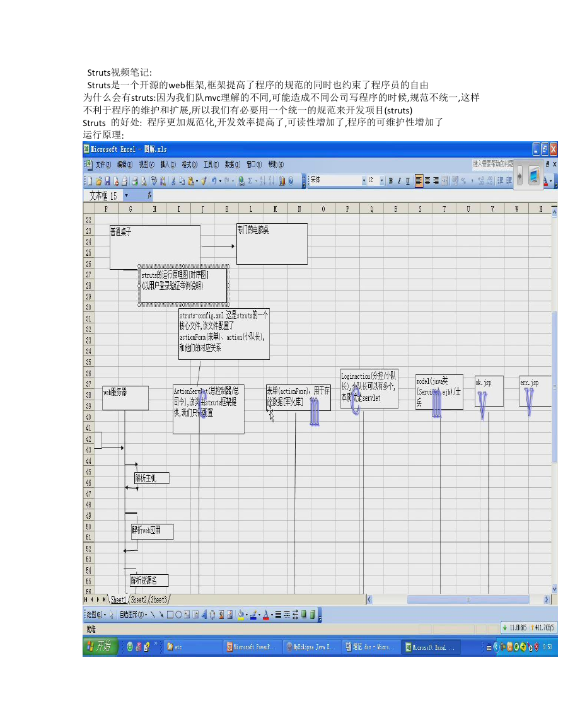Image resolution: width=563 pixels, height=728 pixels.
Task: Click the Copy icon
Action: coord(182,181)
